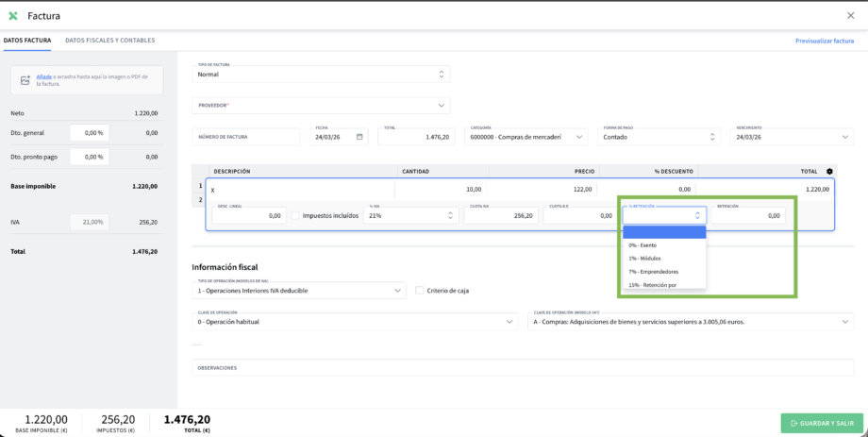The image size is (868, 437).
Task: Expand the Vencimiento dropdown
Action: pyautogui.click(x=844, y=137)
